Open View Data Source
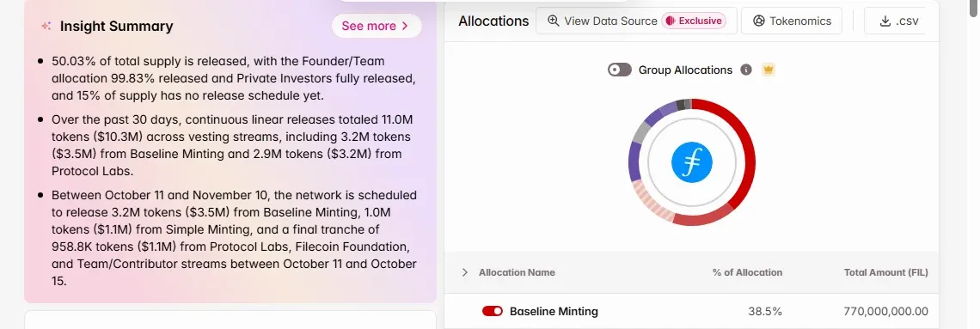The width and height of the screenshot is (980, 329). point(636,21)
